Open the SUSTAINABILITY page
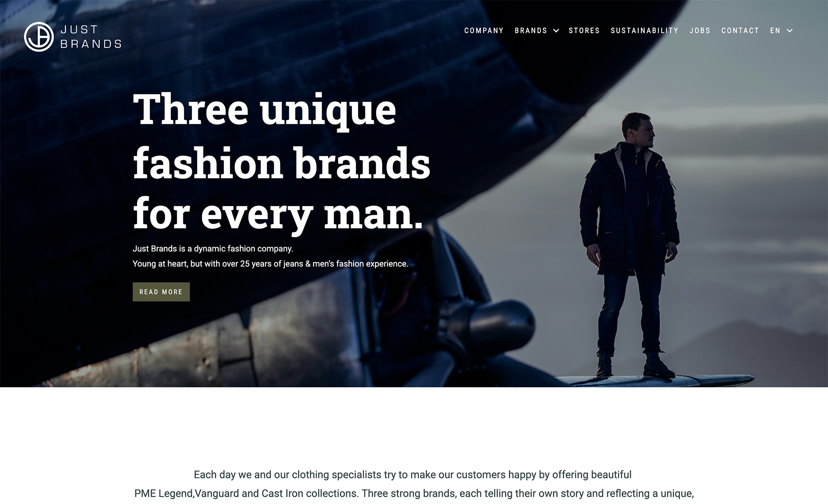Screen dimensions: 828x504 point(645,31)
